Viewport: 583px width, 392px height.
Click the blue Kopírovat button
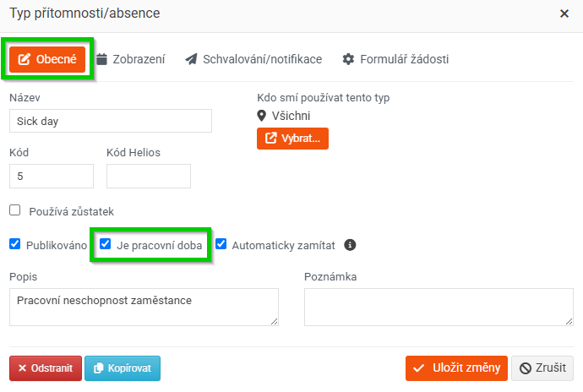coord(123,368)
